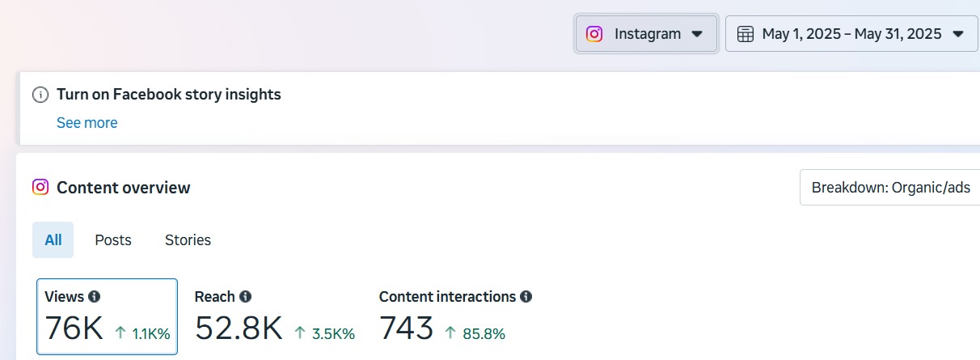Screen dimensions: 980x360
Task: Switch to the Posts tab
Action: 113,240
